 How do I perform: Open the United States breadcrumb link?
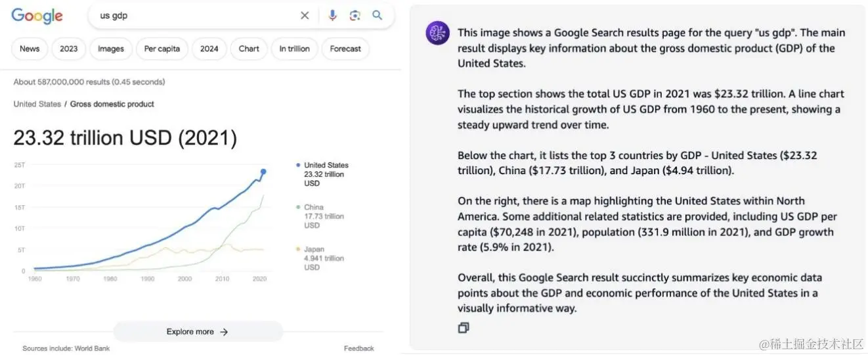[37, 104]
